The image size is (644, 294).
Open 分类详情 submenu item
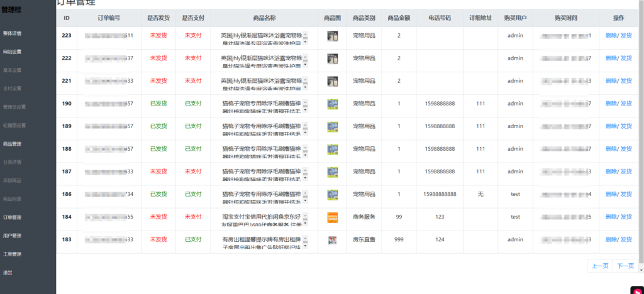(x=13, y=162)
